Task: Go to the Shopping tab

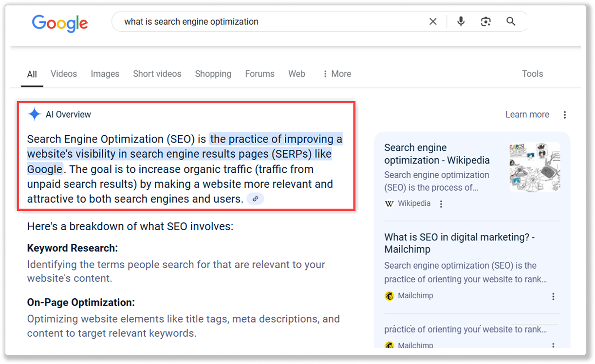Action: pos(213,74)
